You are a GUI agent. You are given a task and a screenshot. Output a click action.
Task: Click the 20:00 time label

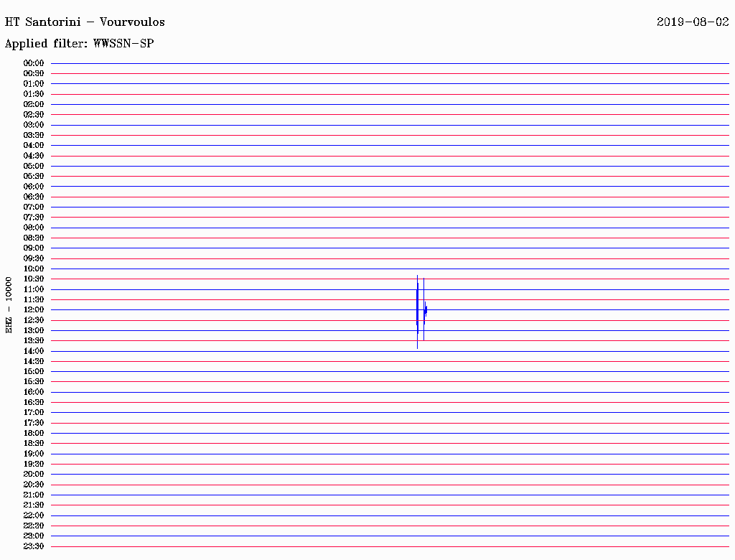coord(34,474)
